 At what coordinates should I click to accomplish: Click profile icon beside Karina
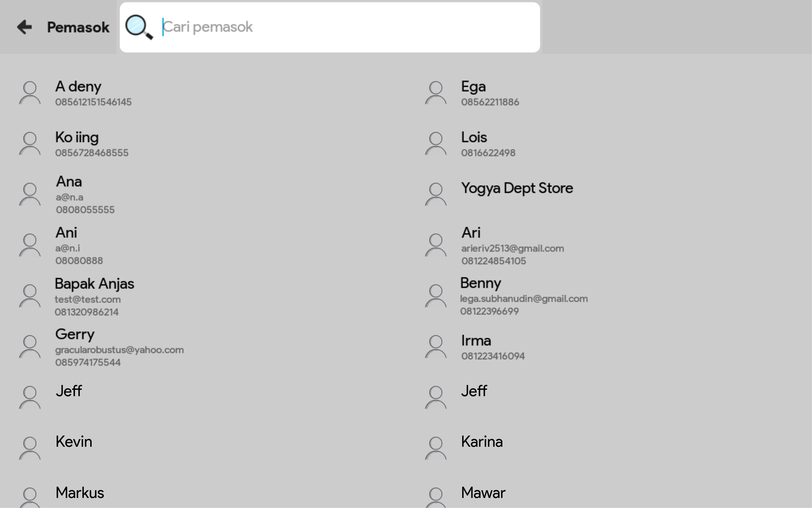pos(436,448)
